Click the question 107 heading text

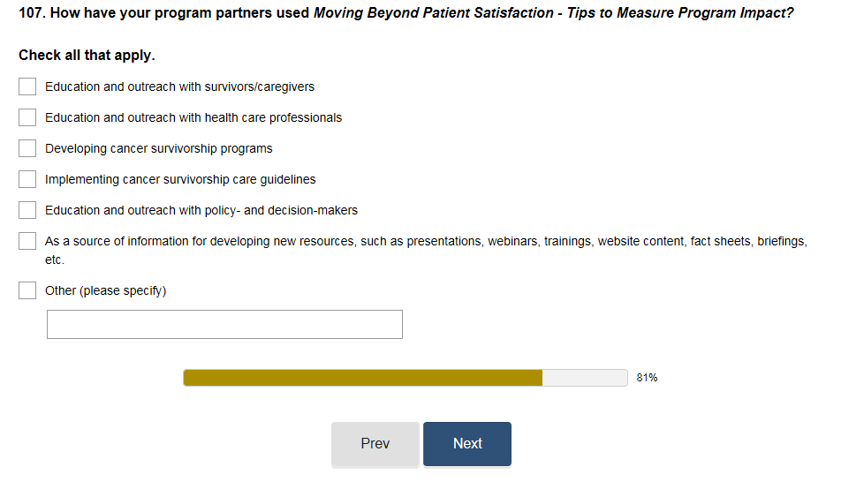tap(405, 14)
